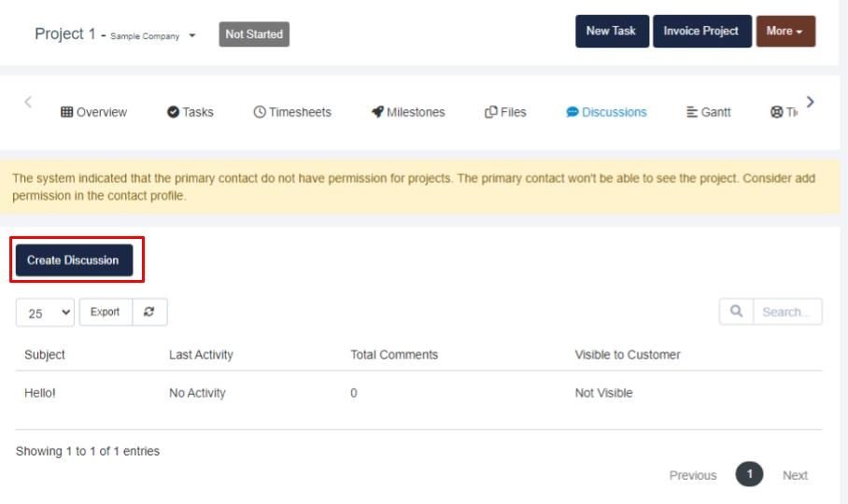Focus the table Search input field
The image size is (848, 504).
click(x=786, y=313)
